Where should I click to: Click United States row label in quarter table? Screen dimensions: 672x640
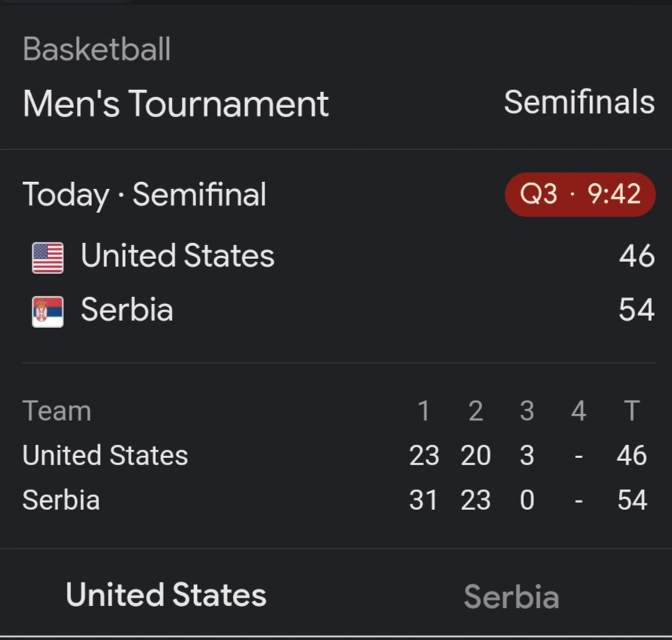(105, 456)
